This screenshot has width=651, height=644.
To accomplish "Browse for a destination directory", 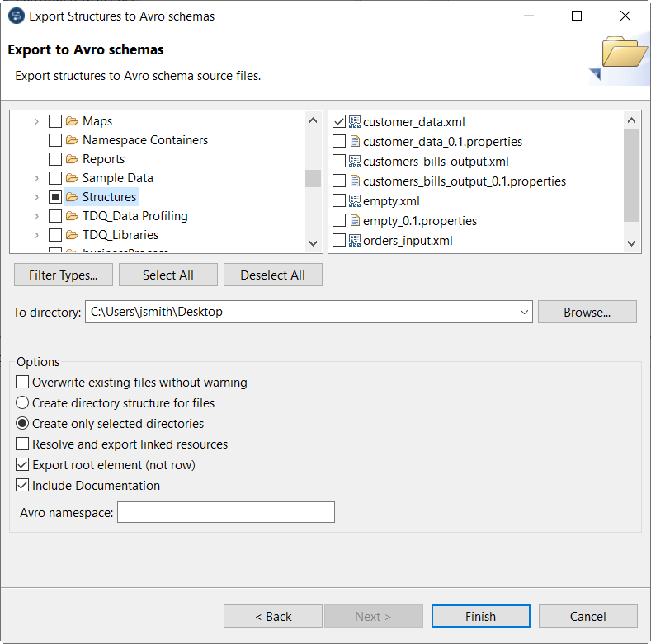I will pyautogui.click(x=587, y=312).
